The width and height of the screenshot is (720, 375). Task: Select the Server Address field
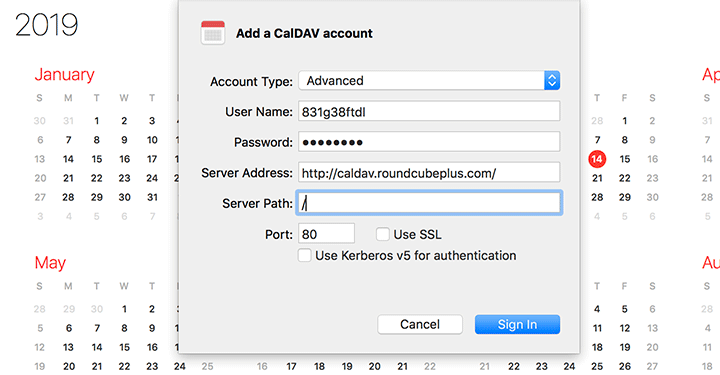[429, 173]
